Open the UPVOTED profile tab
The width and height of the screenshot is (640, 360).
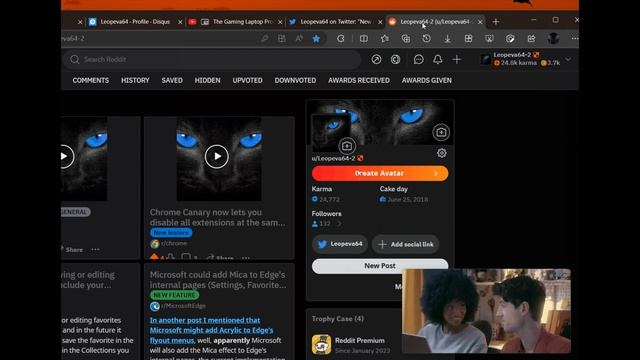pos(247,80)
